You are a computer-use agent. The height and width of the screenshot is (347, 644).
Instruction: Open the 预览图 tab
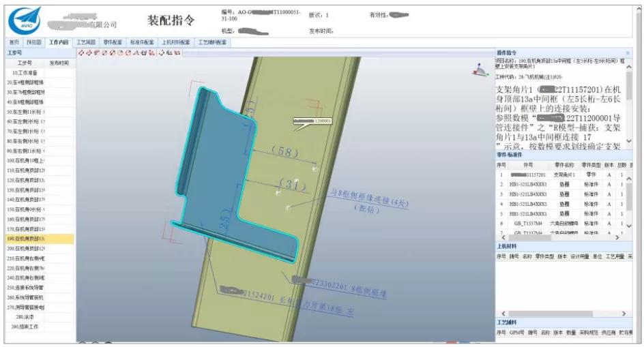[34, 42]
